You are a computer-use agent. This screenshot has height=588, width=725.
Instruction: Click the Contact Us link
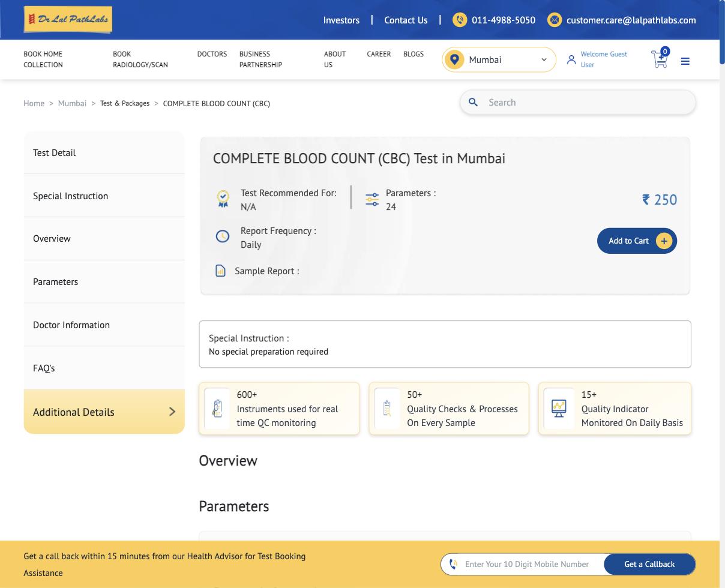406,20
